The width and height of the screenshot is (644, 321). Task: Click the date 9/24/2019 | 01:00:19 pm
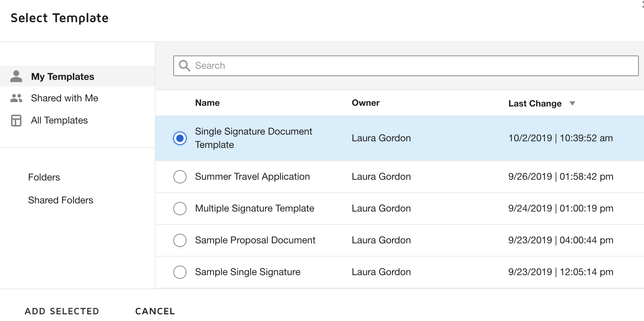561,209
